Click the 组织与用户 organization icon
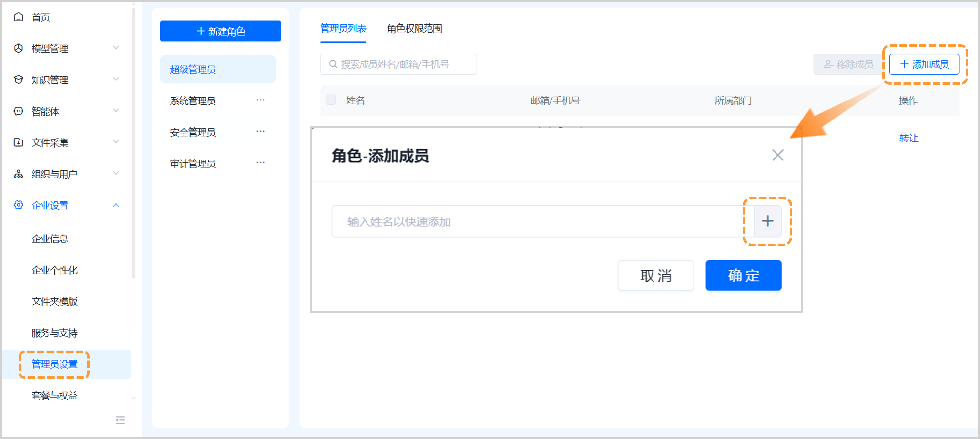980x439 pixels. coord(18,173)
